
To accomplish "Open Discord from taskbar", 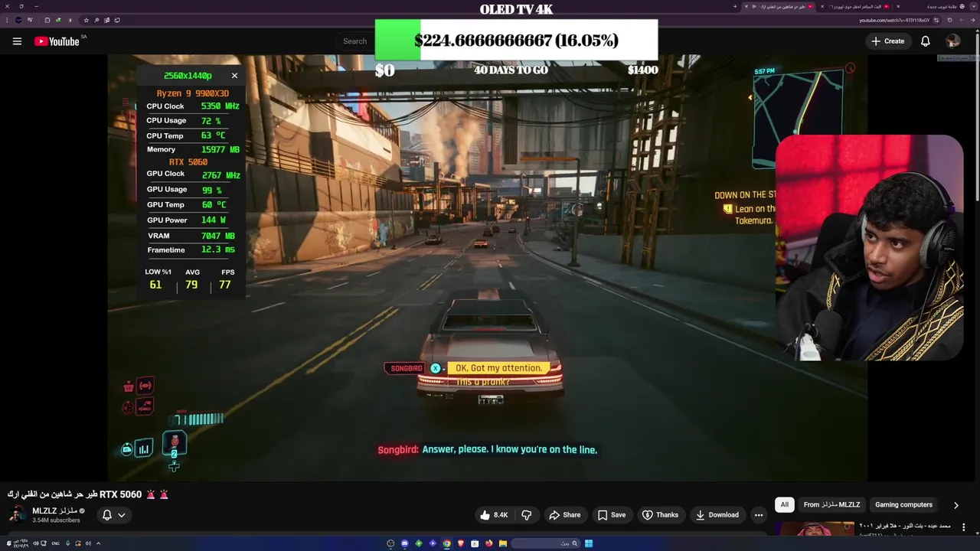I will coord(404,543).
